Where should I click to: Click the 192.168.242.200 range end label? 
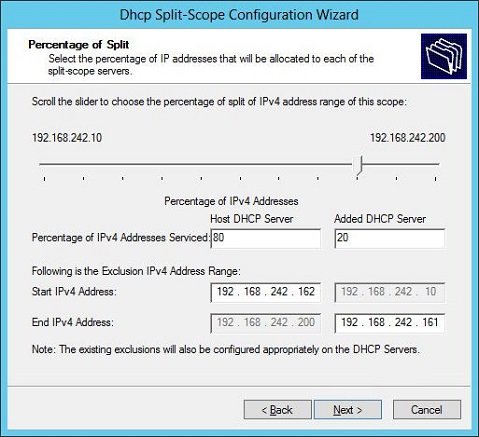pos(408,138)
